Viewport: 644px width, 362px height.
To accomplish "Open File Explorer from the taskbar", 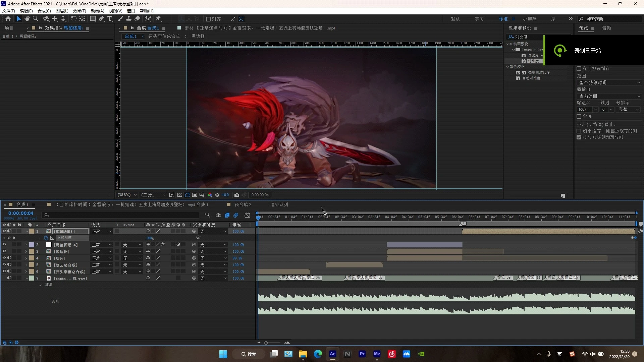I will coord(303,354).
